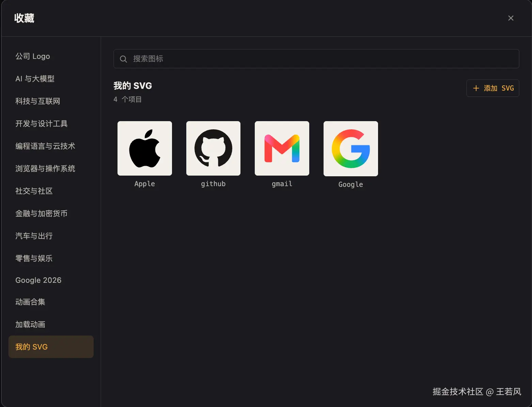Select 开发与设计工具 in the sidebar
This screenshot has width=532, height=407.
(51, 124)
